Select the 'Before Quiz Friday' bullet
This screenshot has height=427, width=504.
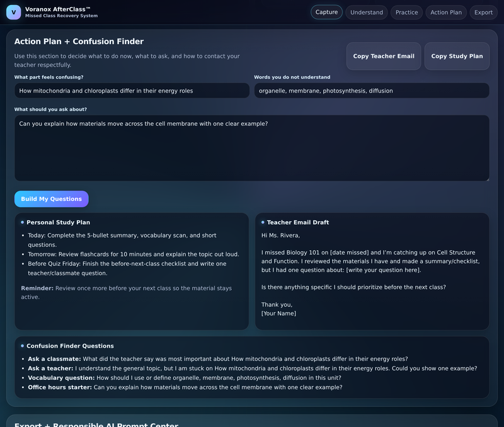coord(127,268)
